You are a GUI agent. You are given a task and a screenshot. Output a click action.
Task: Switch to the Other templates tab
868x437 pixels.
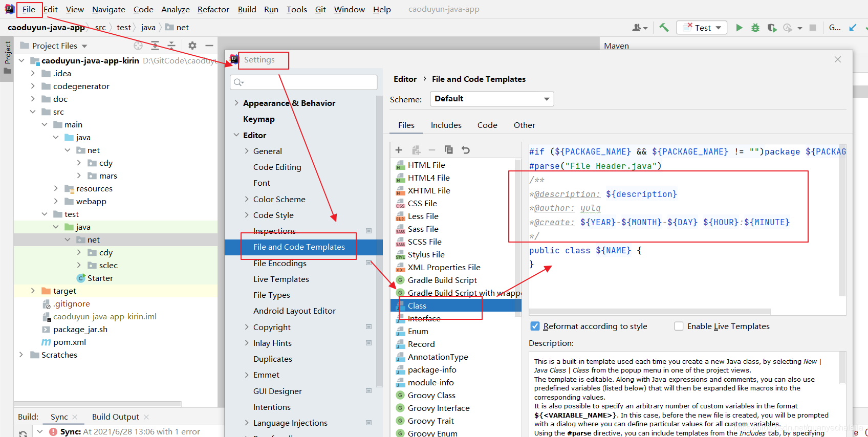coord(525,125)
